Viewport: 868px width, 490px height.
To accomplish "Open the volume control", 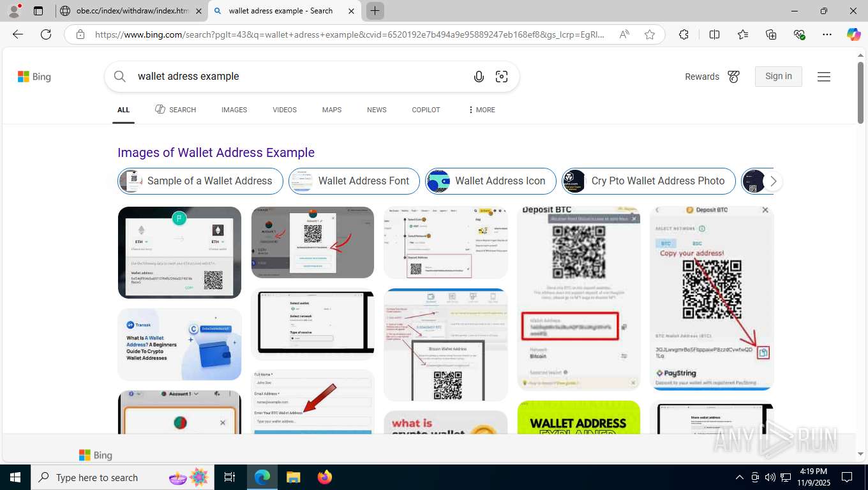I will click(x=770, y=477).
